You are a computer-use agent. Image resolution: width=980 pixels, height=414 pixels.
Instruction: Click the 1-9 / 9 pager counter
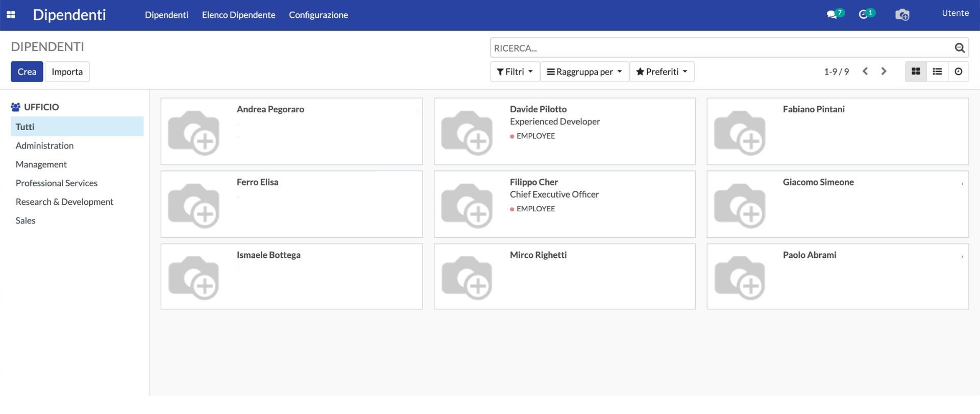coord(836,71)
